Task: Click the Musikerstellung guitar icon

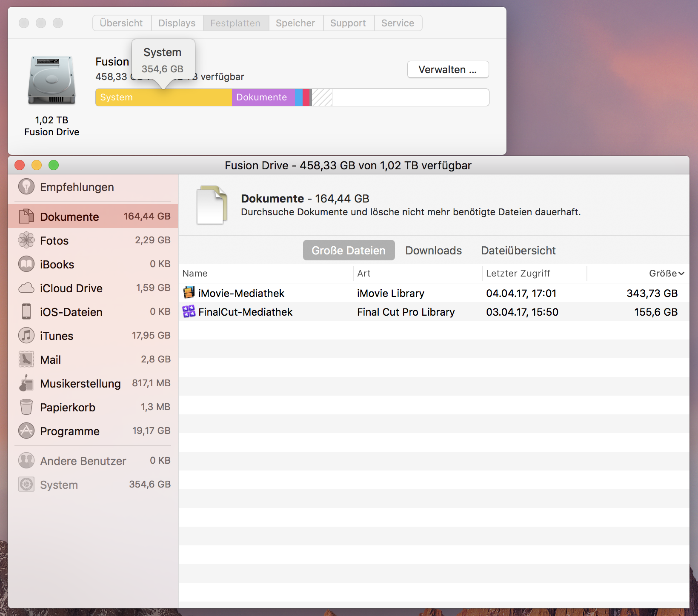Action: 26,383
